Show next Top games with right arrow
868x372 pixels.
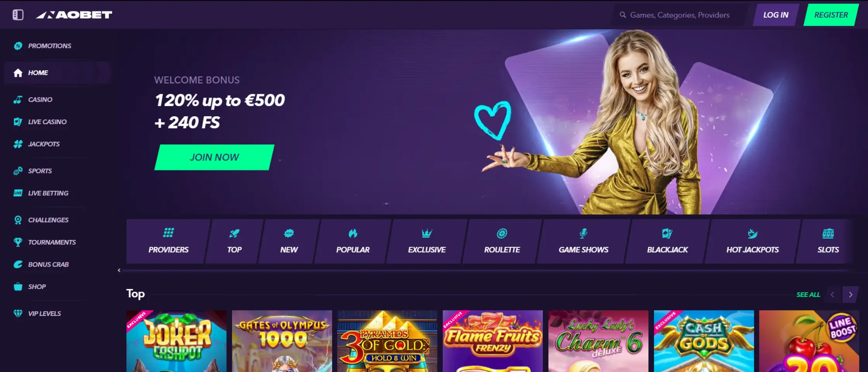click(851, 294)
